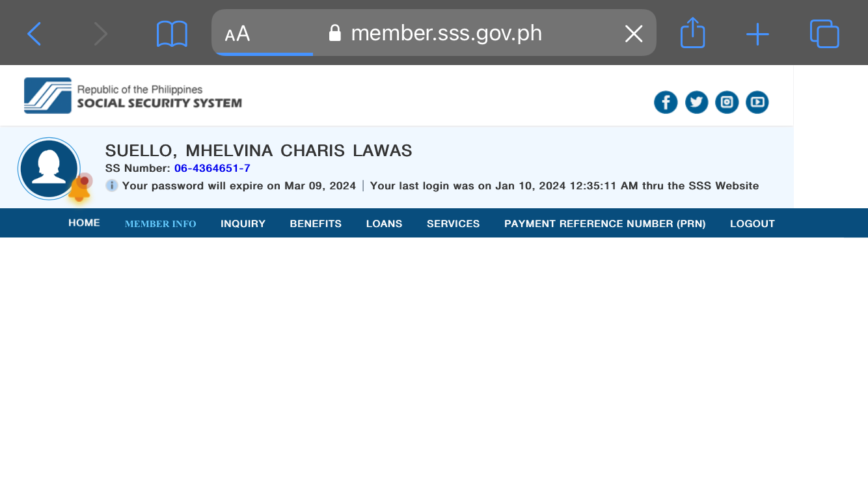This screenshot has height=488, width=868.
Task: Open the SSS YouTube channel icon
Action: 757,102
